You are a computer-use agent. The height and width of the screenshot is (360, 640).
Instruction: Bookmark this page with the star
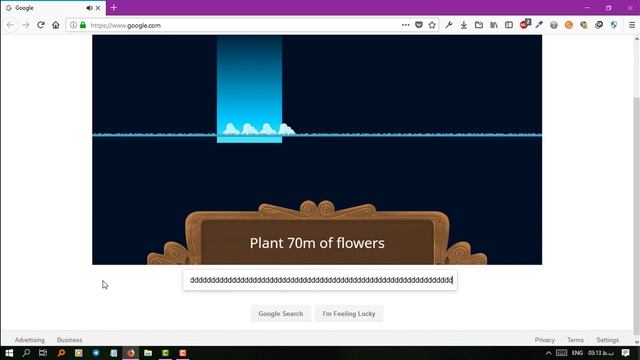pos(432,25)
